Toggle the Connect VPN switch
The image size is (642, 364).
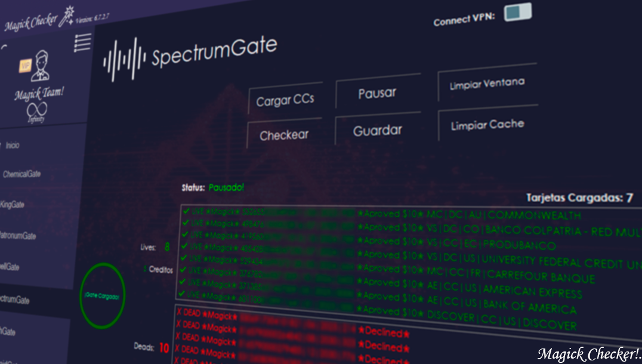(517, 12)
